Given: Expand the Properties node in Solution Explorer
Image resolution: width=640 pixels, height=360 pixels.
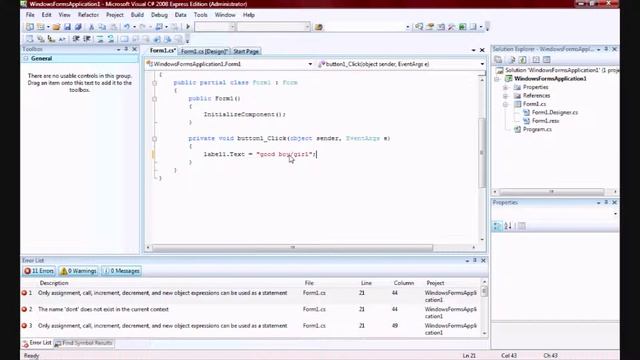Looking at the screenshot, I should pos(505,87).
